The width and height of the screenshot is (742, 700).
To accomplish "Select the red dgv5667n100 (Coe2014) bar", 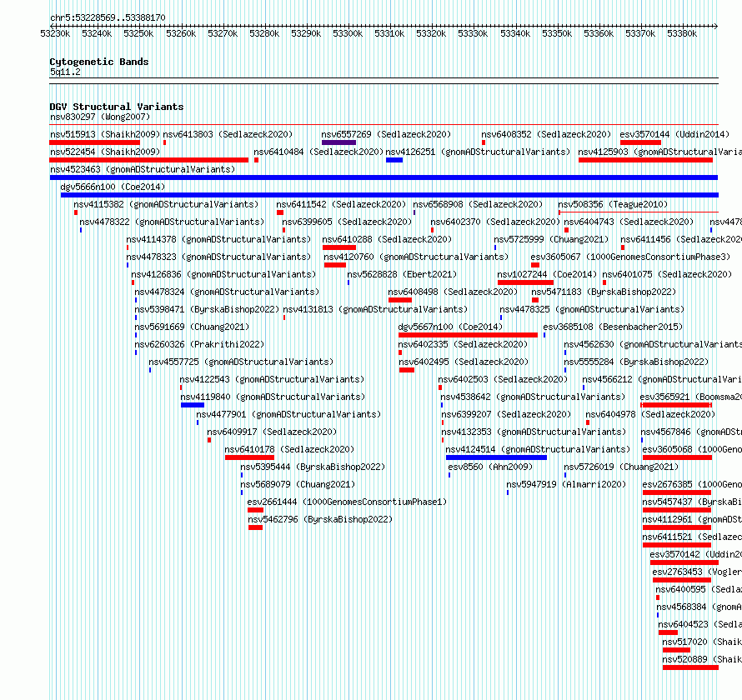I will click(x=468, y=335).
